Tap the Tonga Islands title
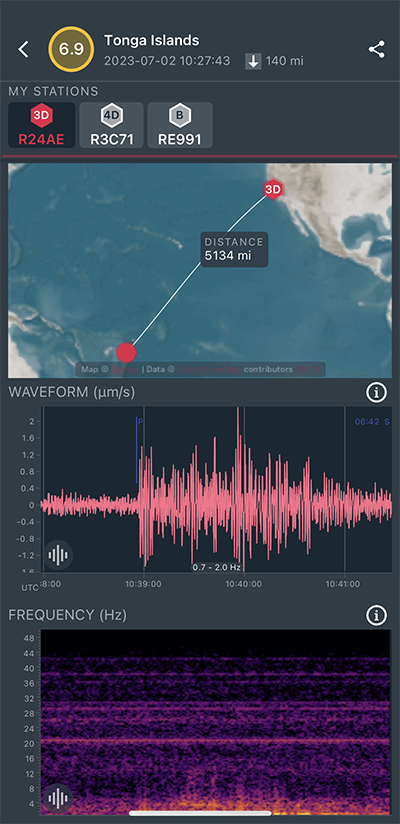The width and height of the screenshot is (400, 824). (x=151, y=40)
